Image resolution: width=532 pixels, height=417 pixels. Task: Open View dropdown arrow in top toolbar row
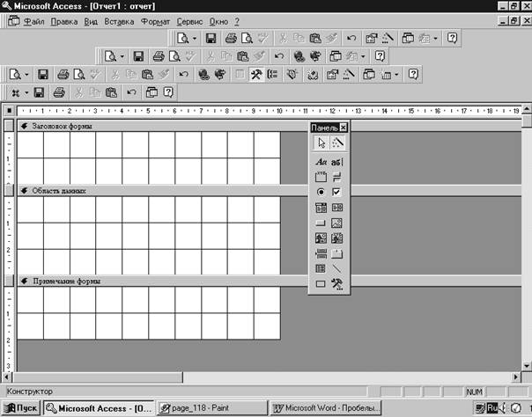point(195,39)
